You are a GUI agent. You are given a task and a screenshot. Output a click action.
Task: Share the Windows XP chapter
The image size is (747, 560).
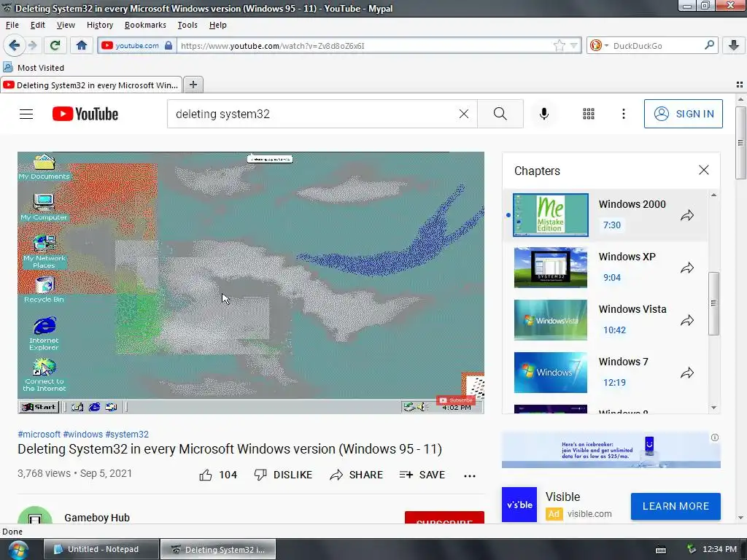[687, 268]
